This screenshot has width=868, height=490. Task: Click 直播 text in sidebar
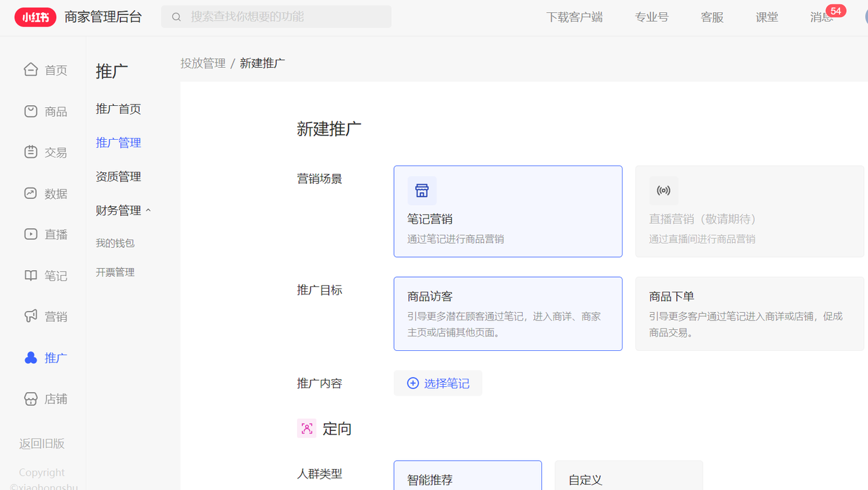[56, 235]
